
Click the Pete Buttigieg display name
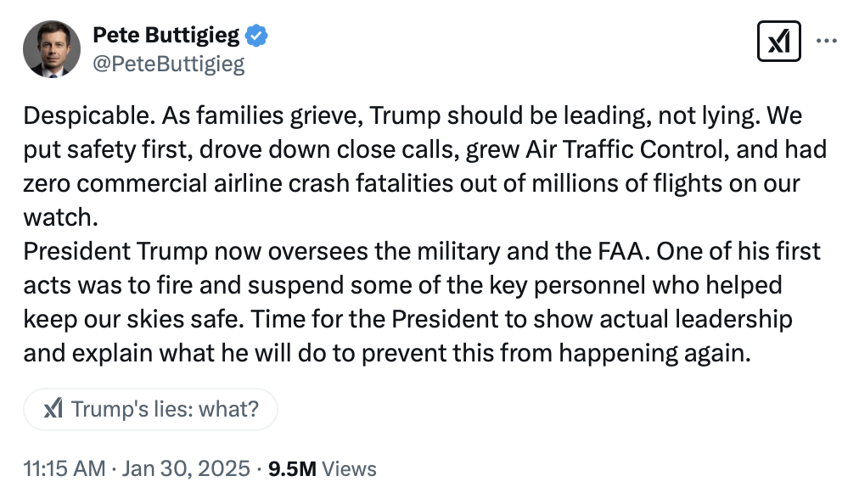[x=166, y=35]
